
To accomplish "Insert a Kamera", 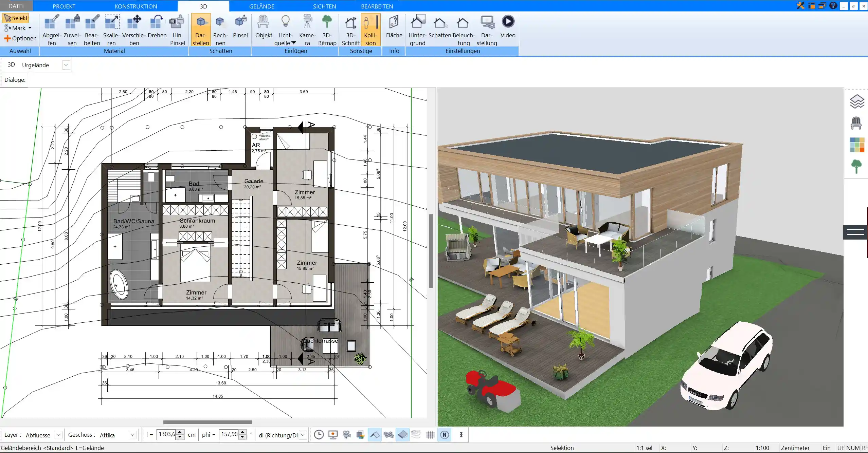I will click(x=307, y=30).
